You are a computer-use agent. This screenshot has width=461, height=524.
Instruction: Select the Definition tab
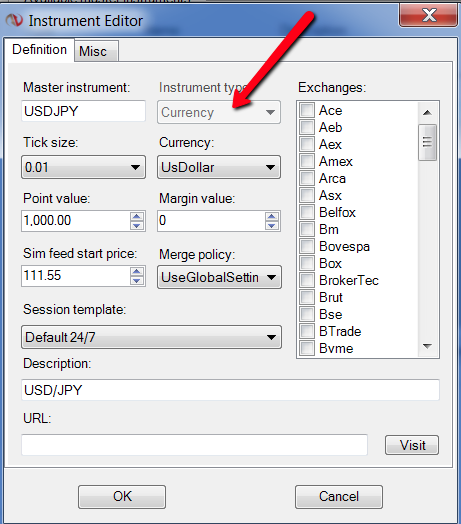40,49
